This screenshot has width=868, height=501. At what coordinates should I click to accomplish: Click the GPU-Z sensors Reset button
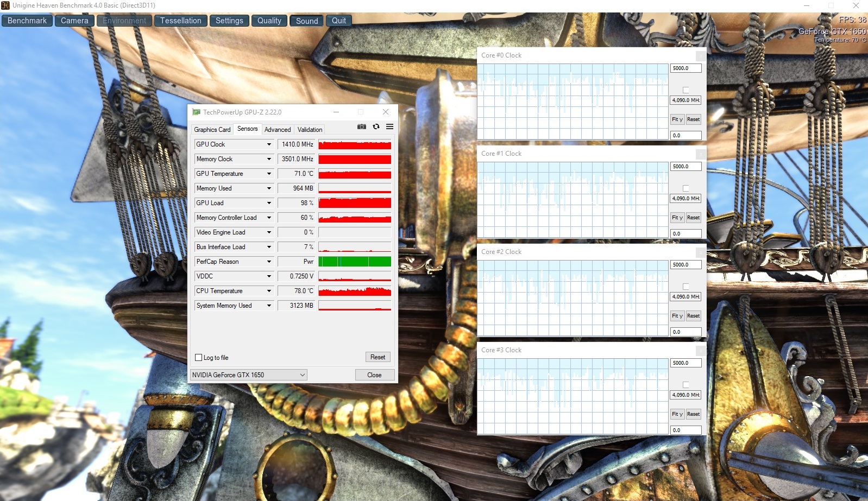(378, 357)
